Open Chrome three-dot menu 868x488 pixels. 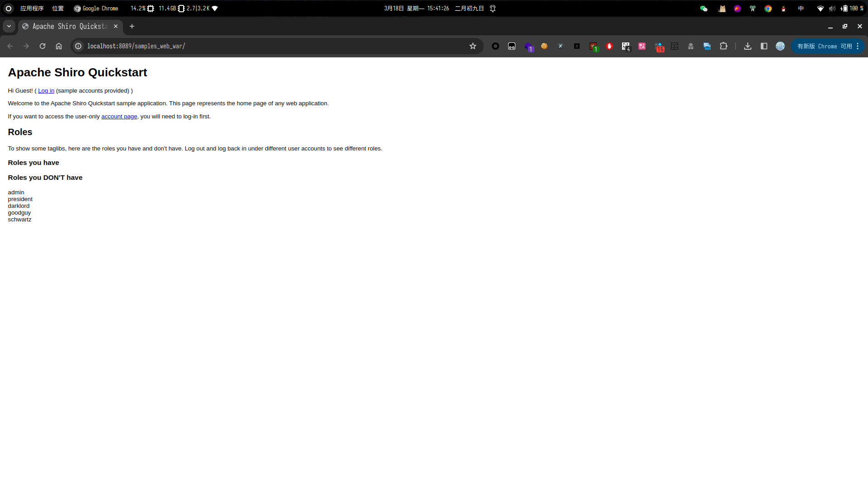tap(858, 46)
